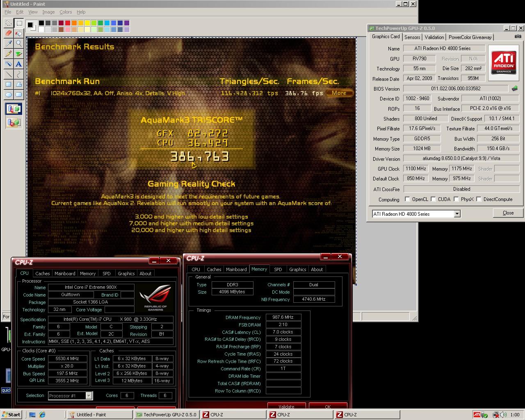Open Mainboard tab in left CPU-Z window
Screen dimensions: 525x420
(65, 274)
